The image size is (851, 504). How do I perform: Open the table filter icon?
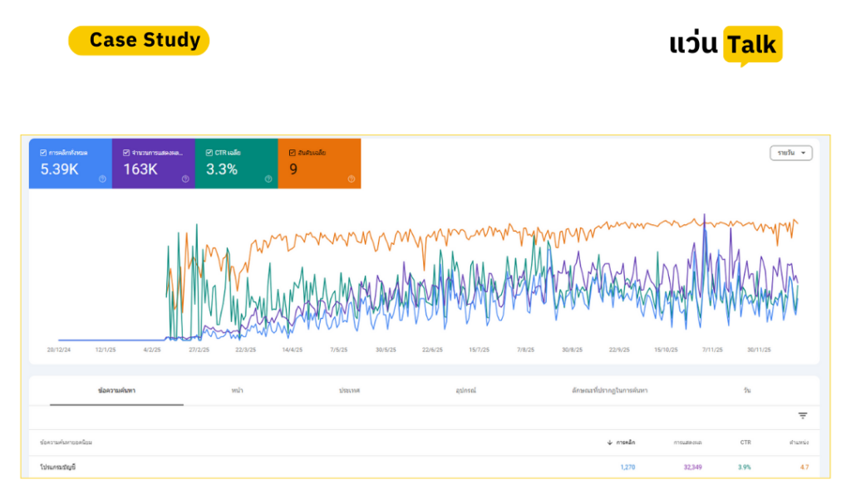point(803,415)
